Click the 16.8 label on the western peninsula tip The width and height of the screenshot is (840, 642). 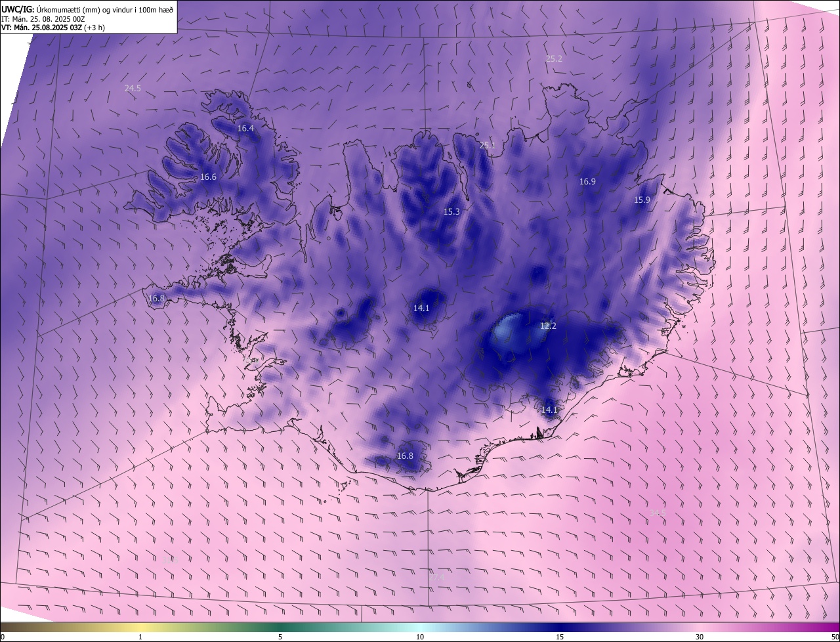pyautogui.click(x=156, y=298)
